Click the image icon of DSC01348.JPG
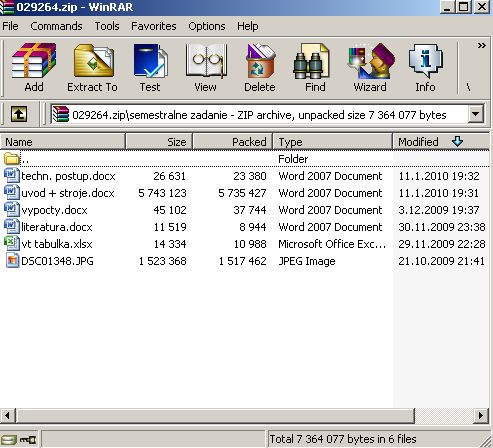This screenshot has width=493, height=448. pyautogui.click(x=12, y=261)
